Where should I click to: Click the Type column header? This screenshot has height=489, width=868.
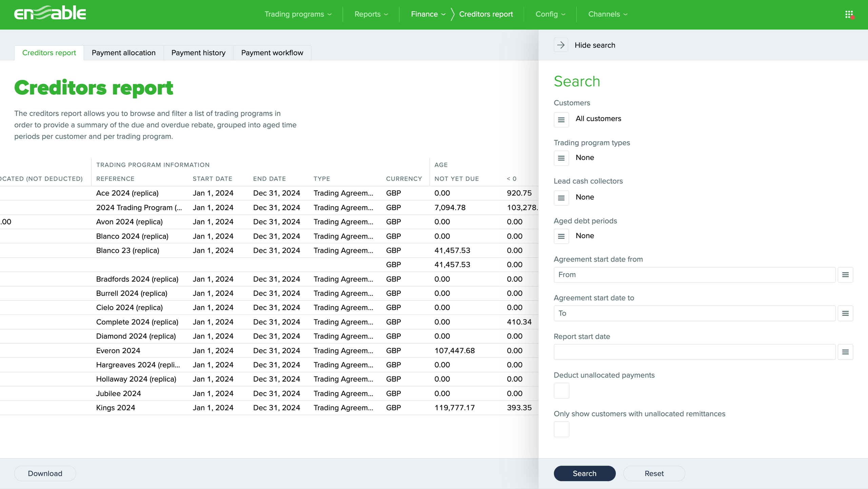click(x=322, y=179)
